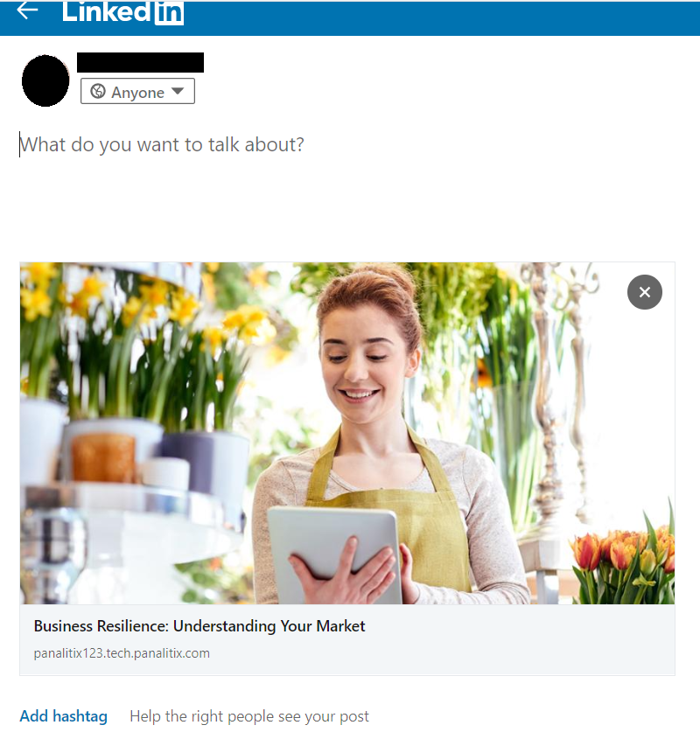Remove the link preview with the X

tap(644, 292)
